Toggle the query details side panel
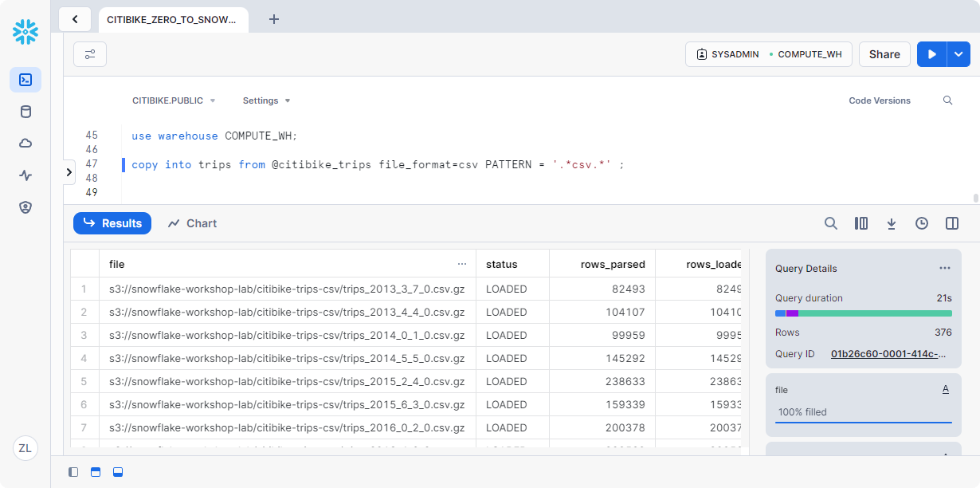 click(x=952, y=223)
